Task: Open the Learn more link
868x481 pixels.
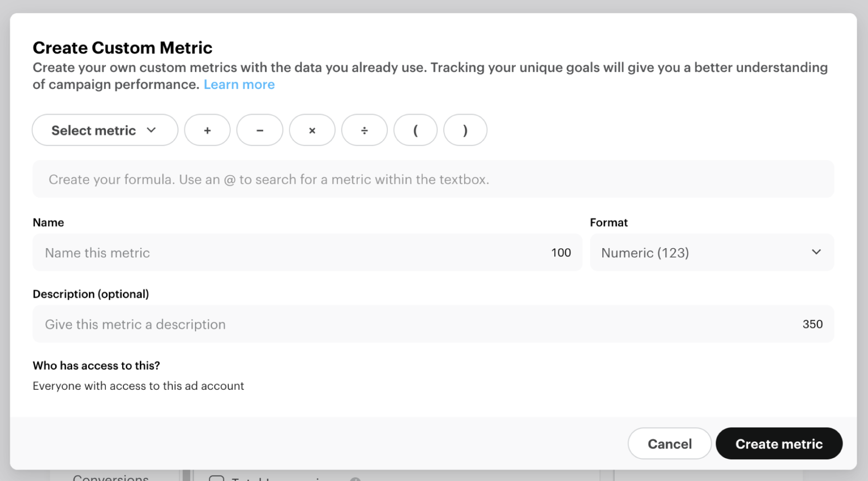Action: pos(239,84)
